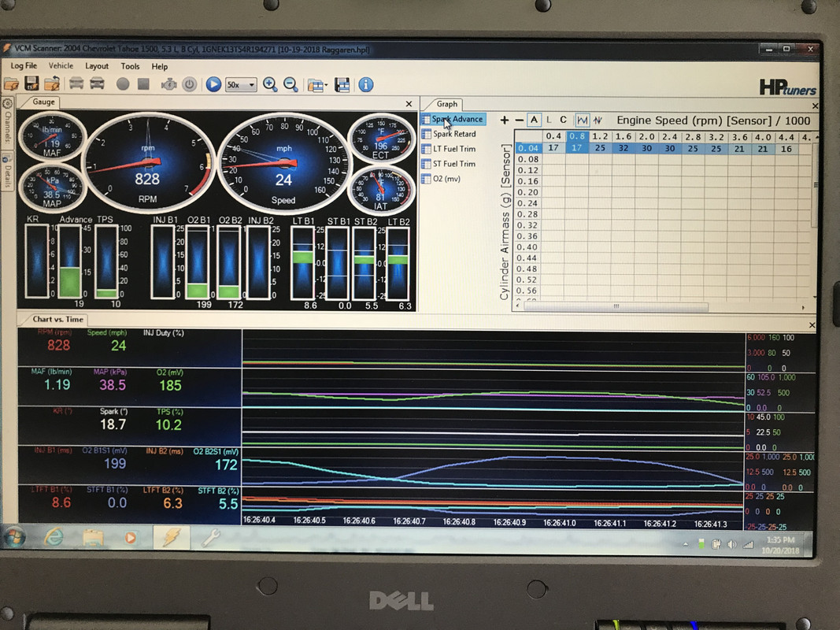
Task: Click the LT B1 bar gauge
Action: [x=302, y=263]
